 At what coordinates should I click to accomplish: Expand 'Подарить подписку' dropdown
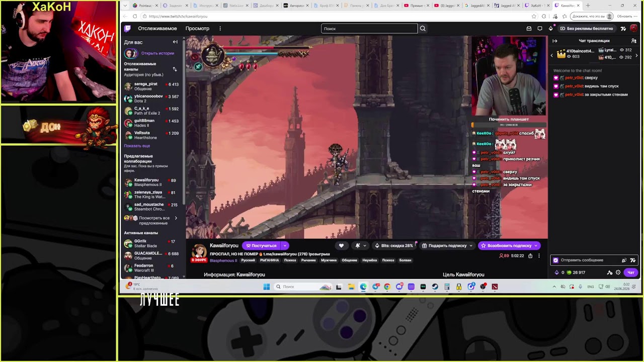pyautogui.click(x=471, y=246)
